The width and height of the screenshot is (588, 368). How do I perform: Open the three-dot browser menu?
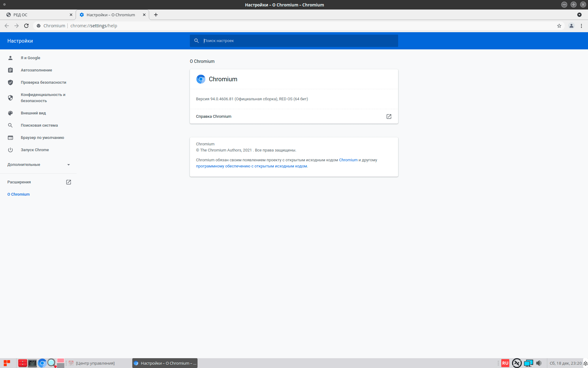click(x=581, y=26)
